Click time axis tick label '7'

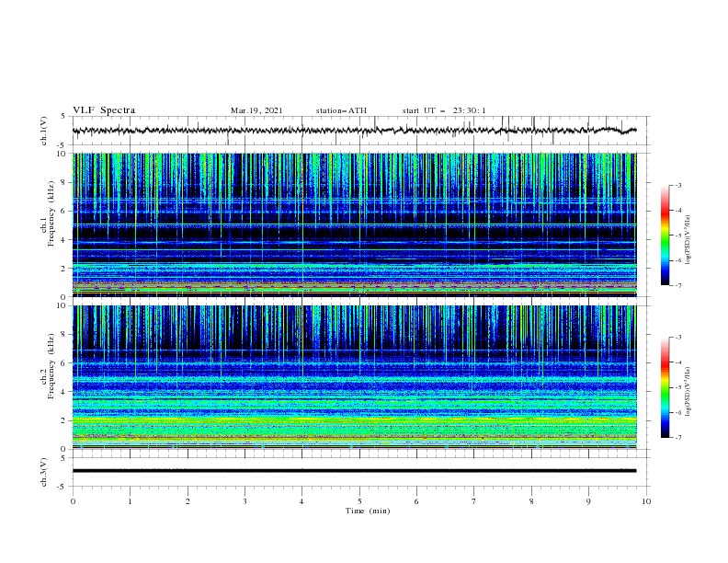click(x=474, y=501)
